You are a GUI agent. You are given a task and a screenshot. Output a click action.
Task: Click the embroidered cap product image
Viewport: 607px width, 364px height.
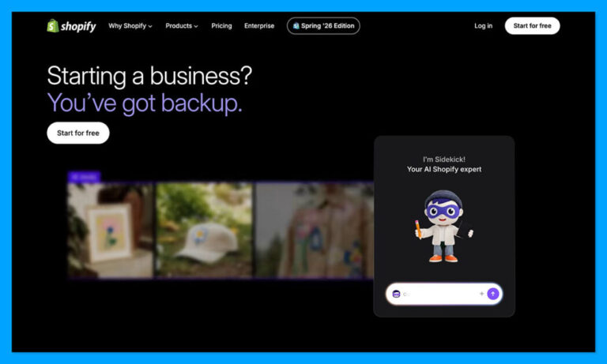pyautogui.click(x=204, y=231)
